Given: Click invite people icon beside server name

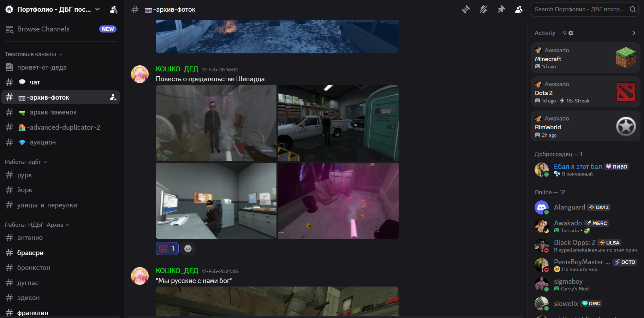Looking at the screenshot, I should click(x=114, y=10).
